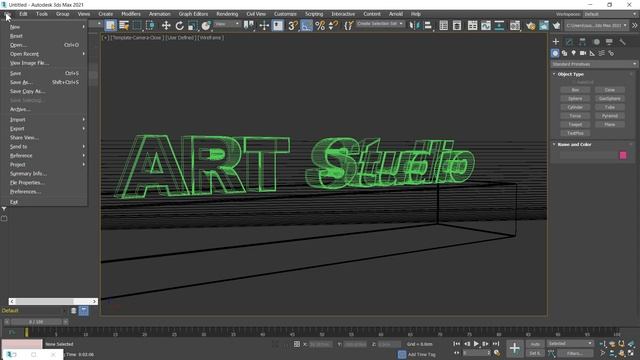
Task: Switch to the Utilities panel tab
Action: click(x=622, y=42)
